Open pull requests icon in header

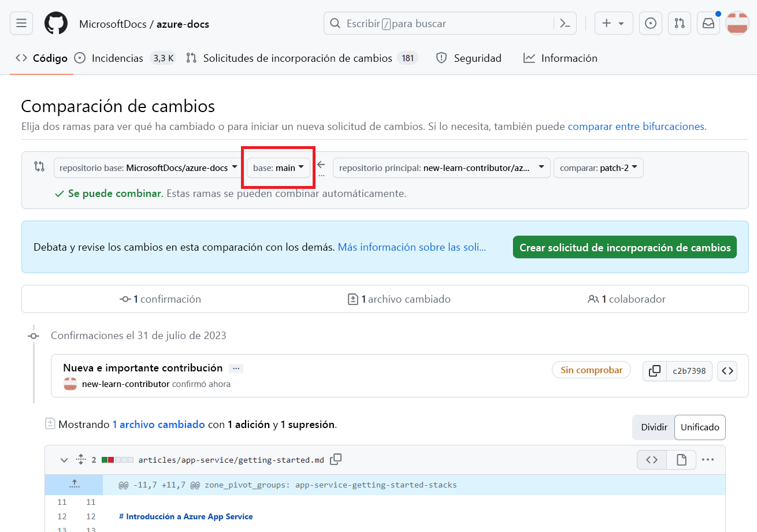click(x=680, y=23)
